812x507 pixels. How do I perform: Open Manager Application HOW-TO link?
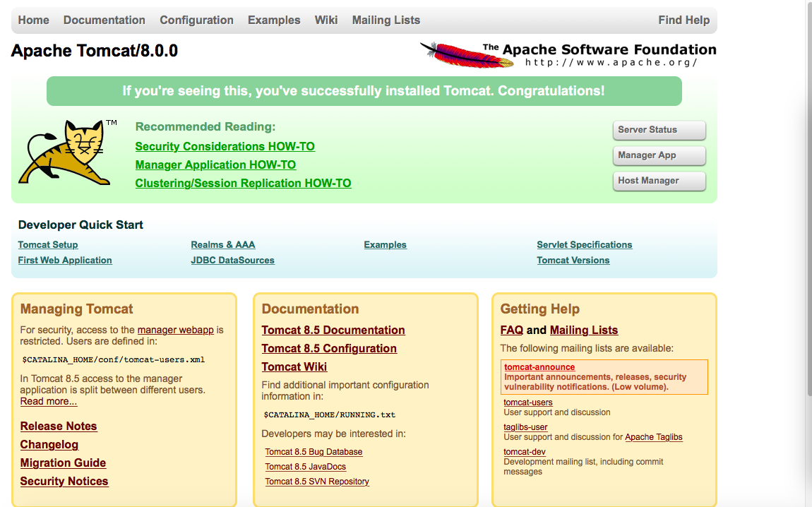pyautogui.click(x=215, y=165)
